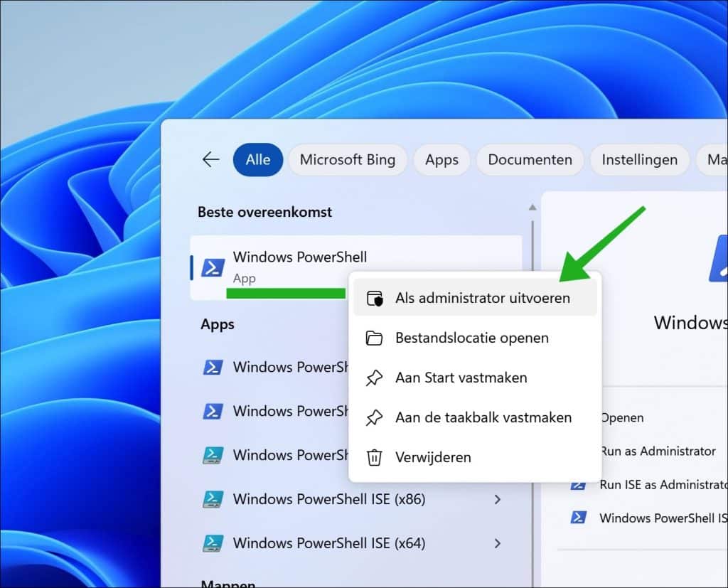Viewport: 728px width, 588px height.
Task: Choose Als administrator uitvoeren
Action: [475, 298]
